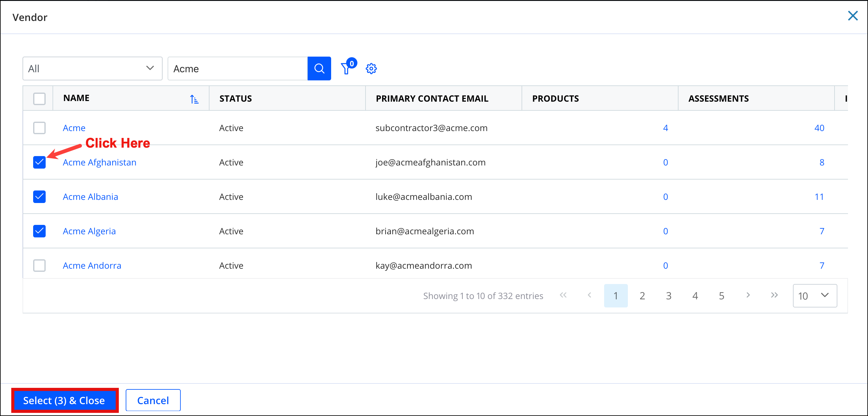Open Acme Andorra's 7 assessments count

822,265
